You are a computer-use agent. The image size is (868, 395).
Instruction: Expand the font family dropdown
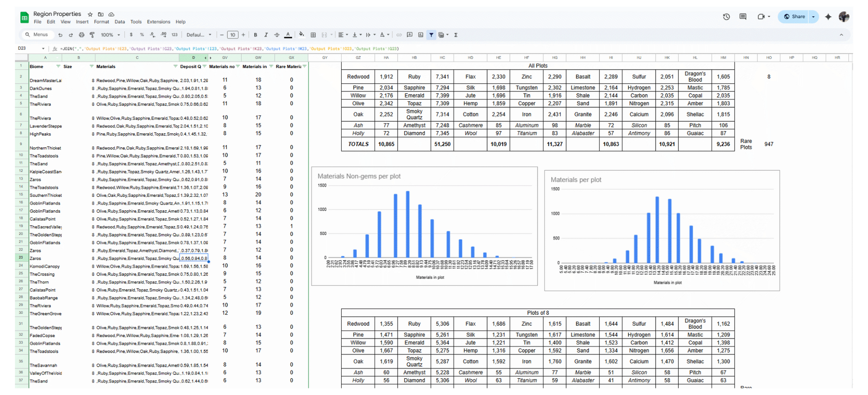pos(199,35)
